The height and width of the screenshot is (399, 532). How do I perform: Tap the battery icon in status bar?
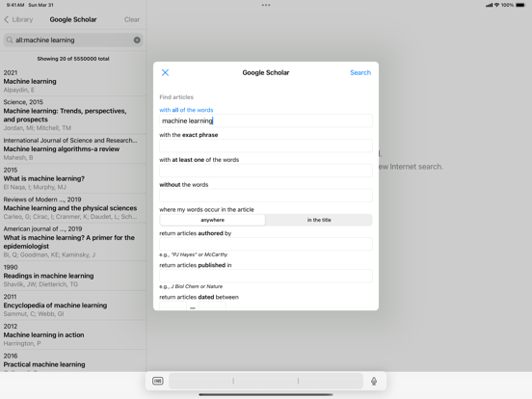click(520, 5)
